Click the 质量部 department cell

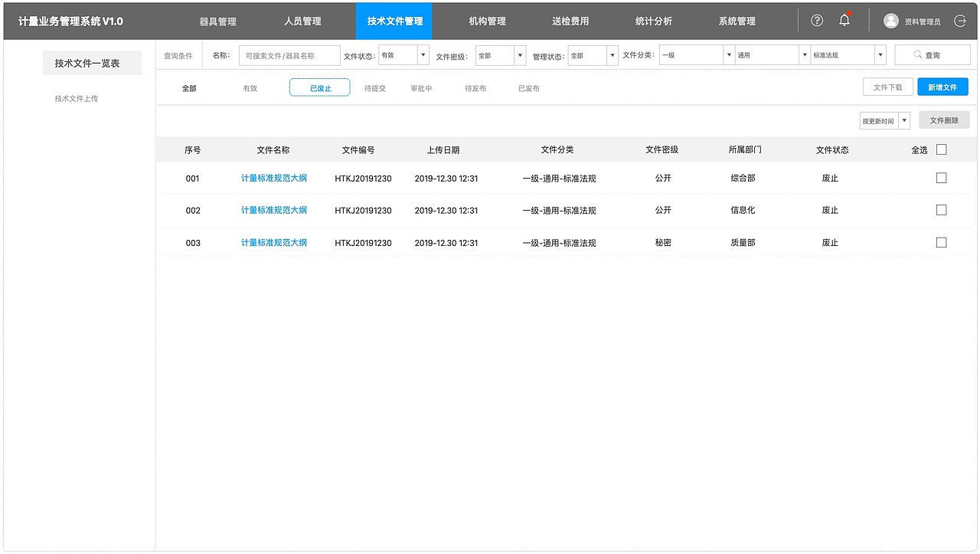743,242
